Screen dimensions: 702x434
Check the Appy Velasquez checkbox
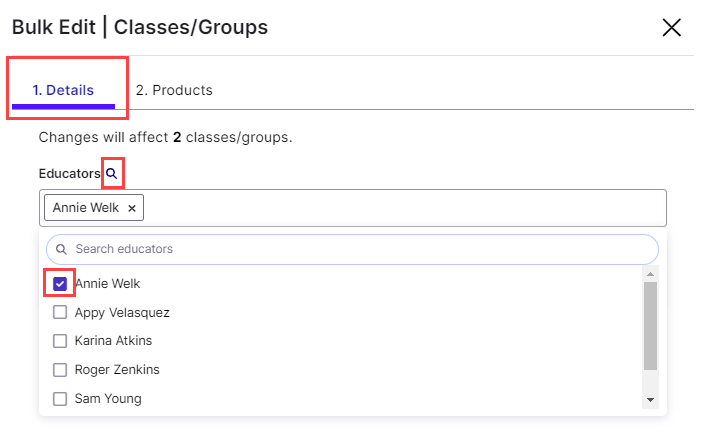60,312
